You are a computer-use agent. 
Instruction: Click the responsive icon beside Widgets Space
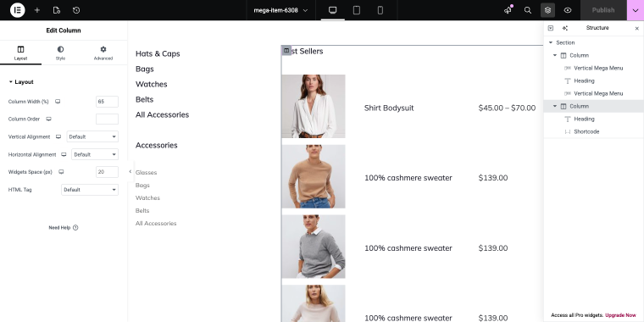[61, 172]
